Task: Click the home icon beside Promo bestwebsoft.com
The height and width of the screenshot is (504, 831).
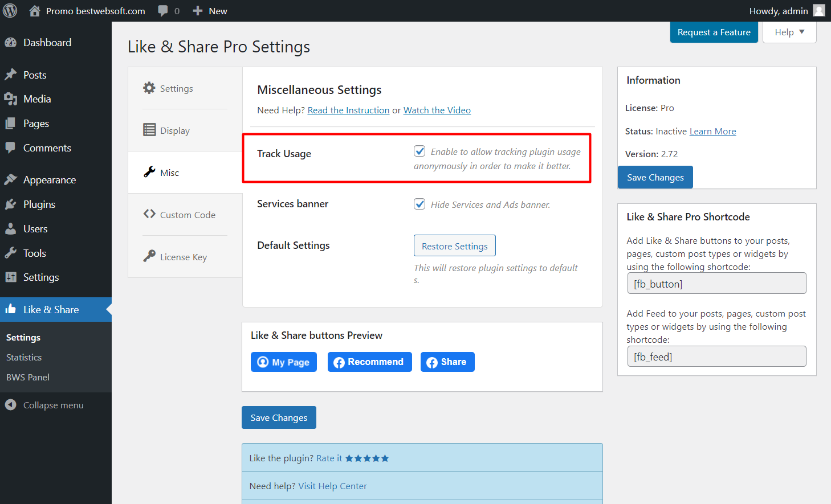Action: 35,11
